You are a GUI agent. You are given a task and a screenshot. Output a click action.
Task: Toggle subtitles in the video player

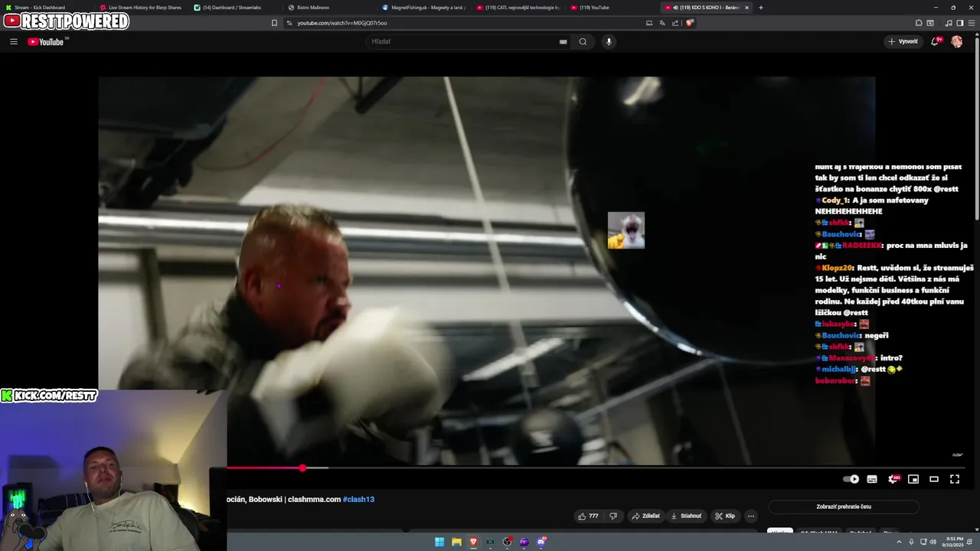872,479
